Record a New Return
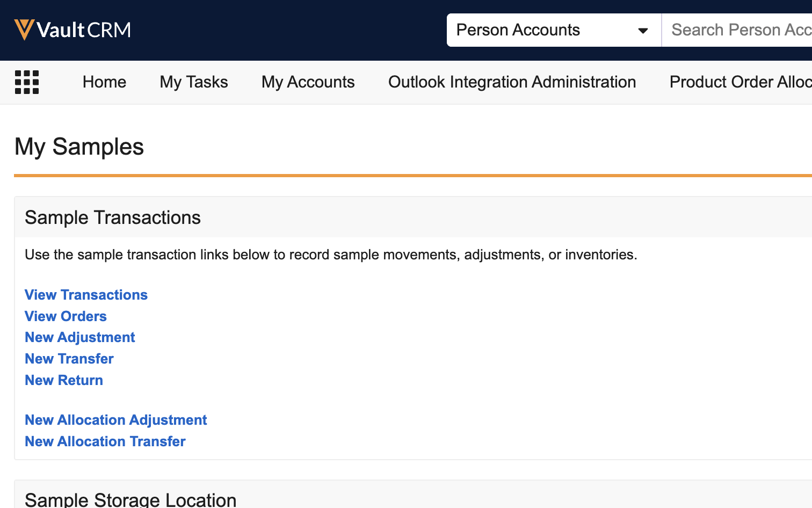The height and width of the screenshot is (508, 812). coord(64,380)
